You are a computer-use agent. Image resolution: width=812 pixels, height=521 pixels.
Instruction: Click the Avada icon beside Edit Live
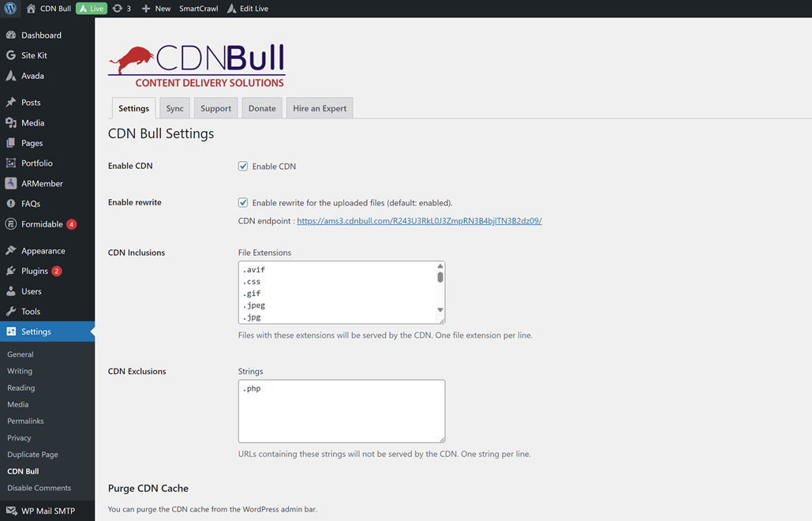click(x=231, y=8)
